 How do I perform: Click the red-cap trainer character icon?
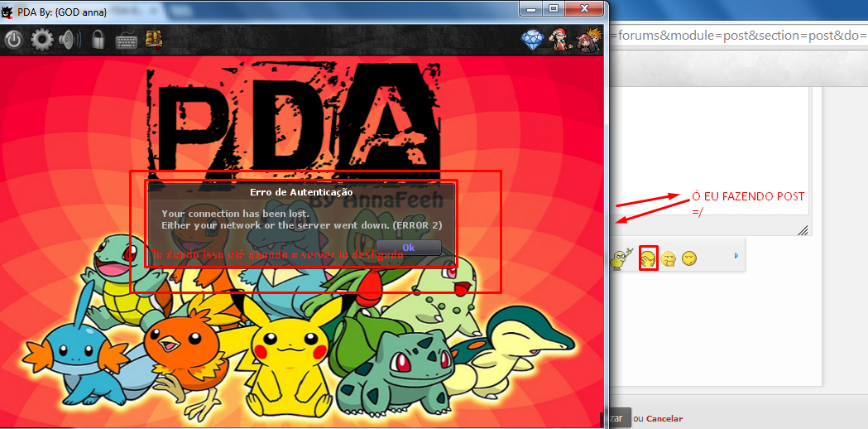561,40
